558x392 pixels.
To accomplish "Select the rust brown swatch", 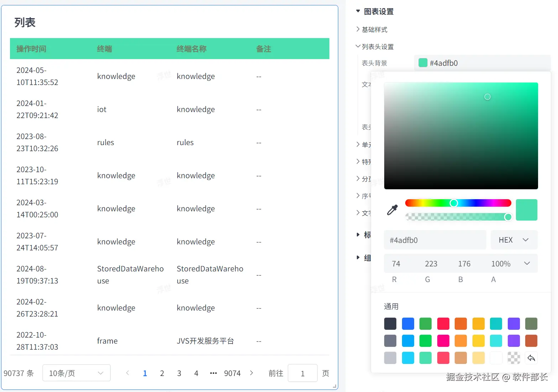I will pyautogui.click(x=531, y=341).
